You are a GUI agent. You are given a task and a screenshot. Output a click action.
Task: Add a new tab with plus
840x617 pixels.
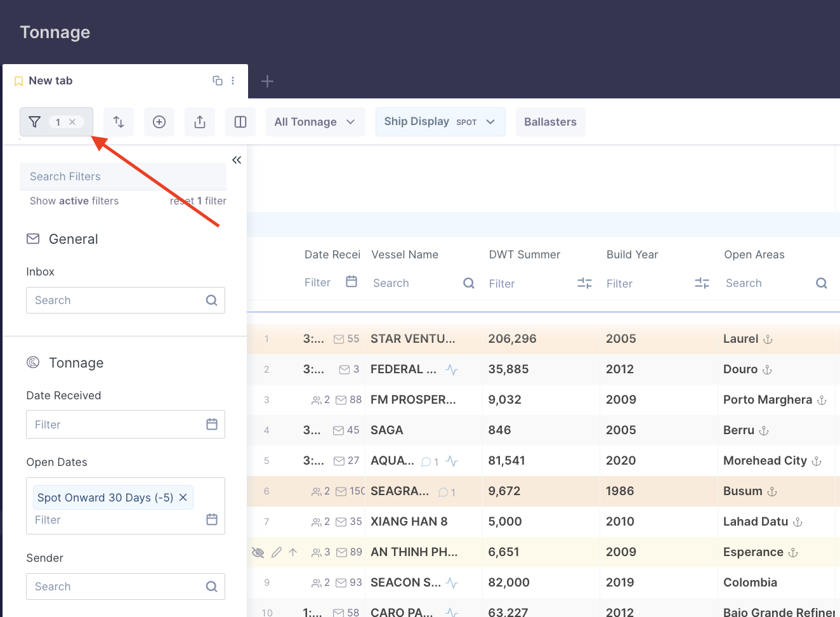pos(267,81)
